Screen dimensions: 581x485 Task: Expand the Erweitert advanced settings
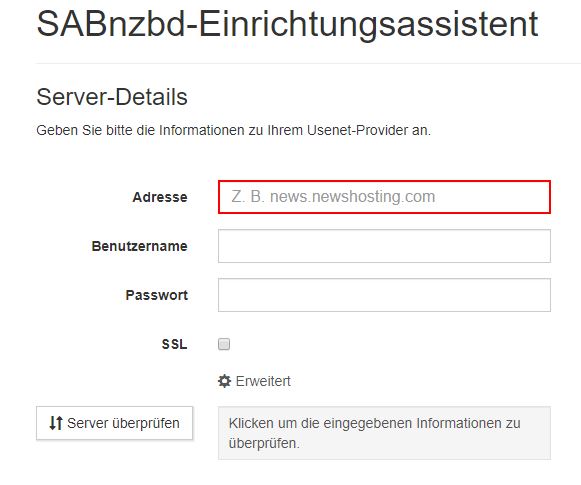coord(254,381)
